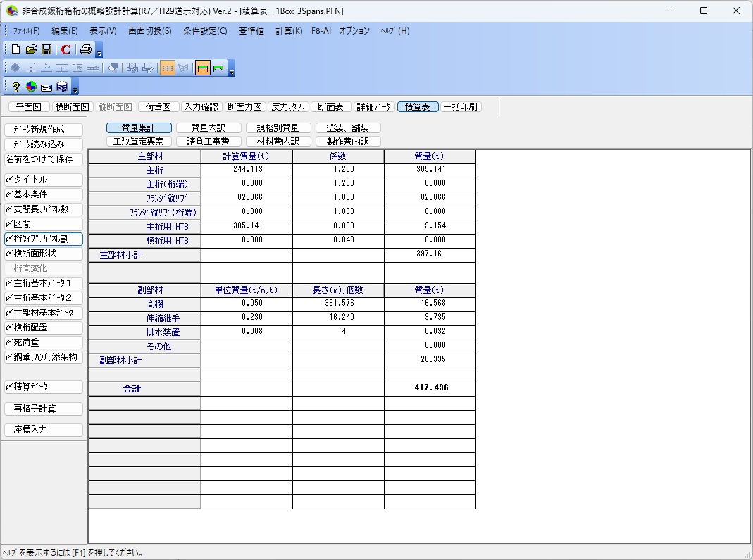753x560 pixels.
Task: Switch to 反力,タワミ view tab
Action: tap(287, 106)
